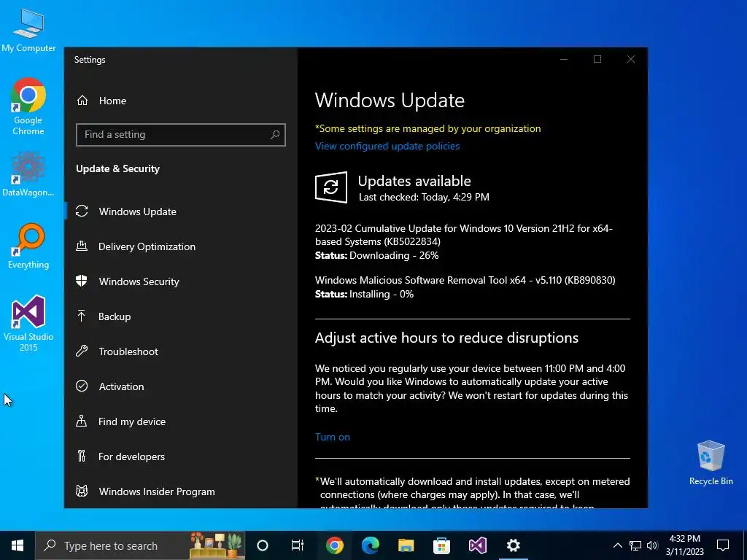
Task: Click the volume speaker tray icon
Action: coord(652,545)
